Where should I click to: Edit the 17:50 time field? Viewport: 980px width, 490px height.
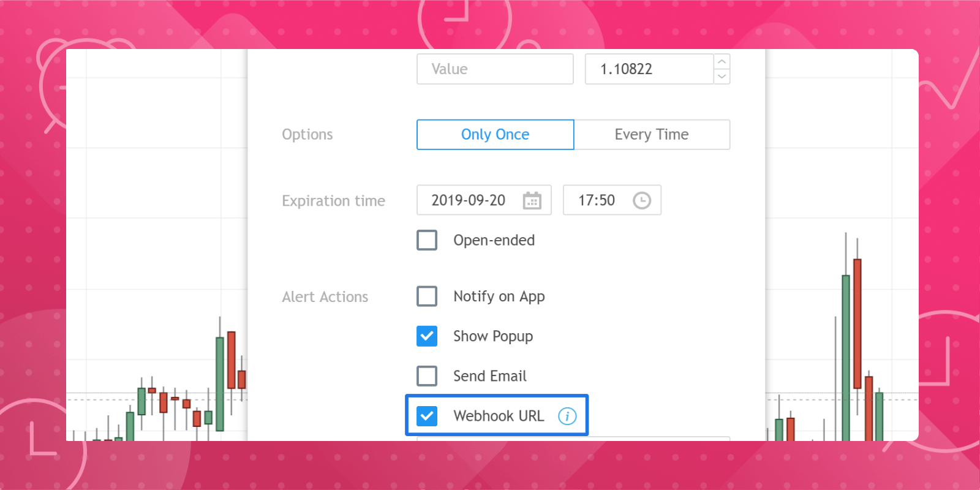point(612,200)
